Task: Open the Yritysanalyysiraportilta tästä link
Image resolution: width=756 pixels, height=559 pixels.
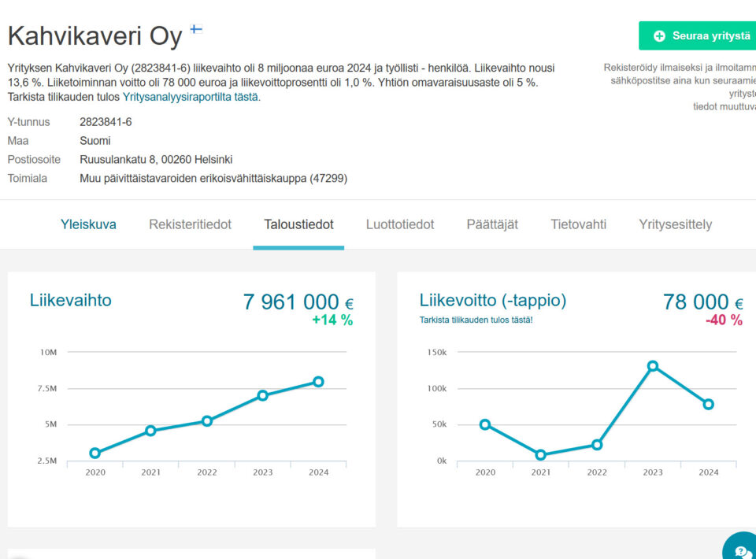Action: click(191, 97)
